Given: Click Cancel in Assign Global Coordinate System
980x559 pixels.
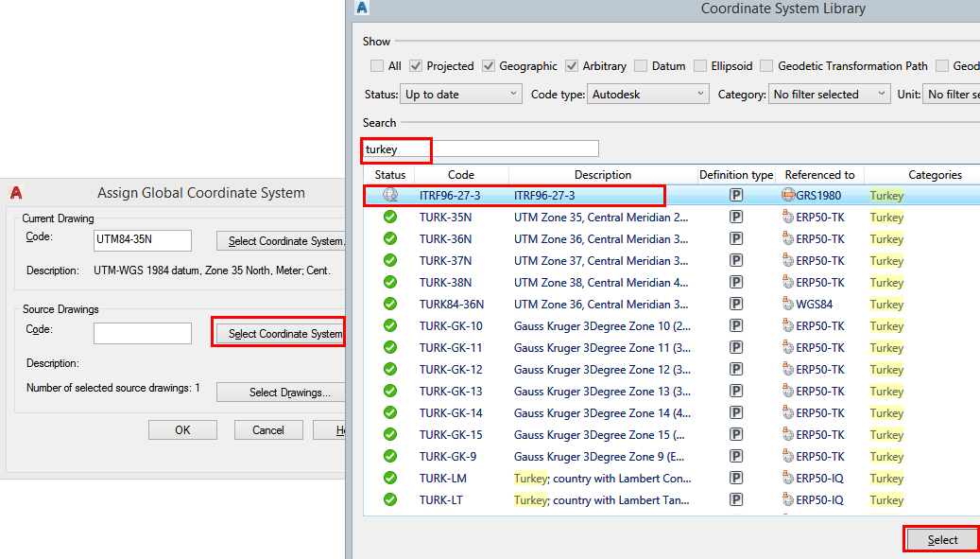Looking at the screenshot, I should coord(268,430).
